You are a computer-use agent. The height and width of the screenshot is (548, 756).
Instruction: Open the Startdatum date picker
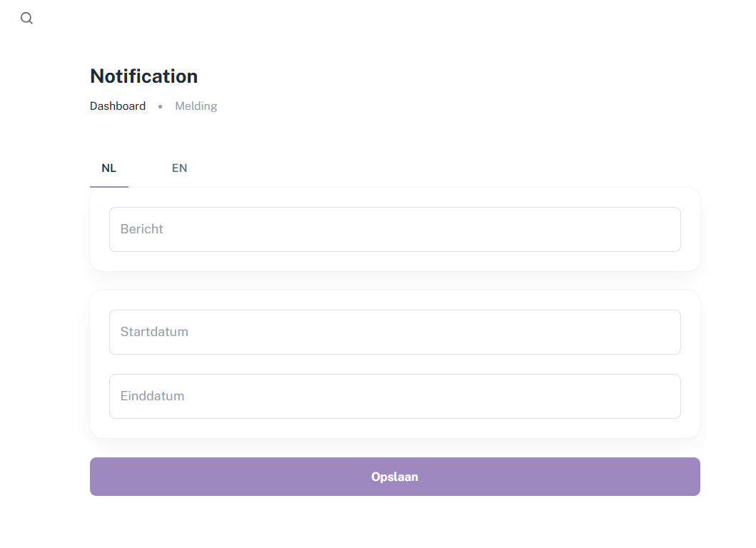[395, 332]
